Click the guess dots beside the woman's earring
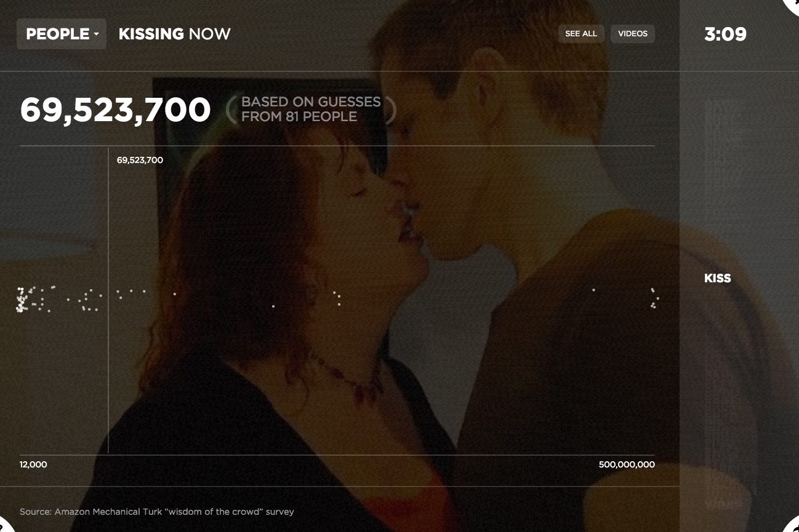The height and width of the screenshot is (532, 799). pos(337,298)
